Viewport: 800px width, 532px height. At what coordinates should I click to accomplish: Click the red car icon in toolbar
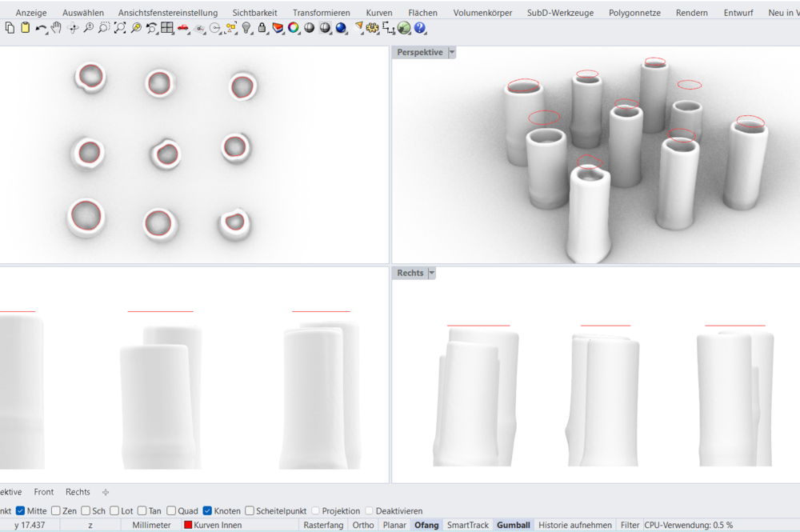pyautogui.click(x=183, y=28)
